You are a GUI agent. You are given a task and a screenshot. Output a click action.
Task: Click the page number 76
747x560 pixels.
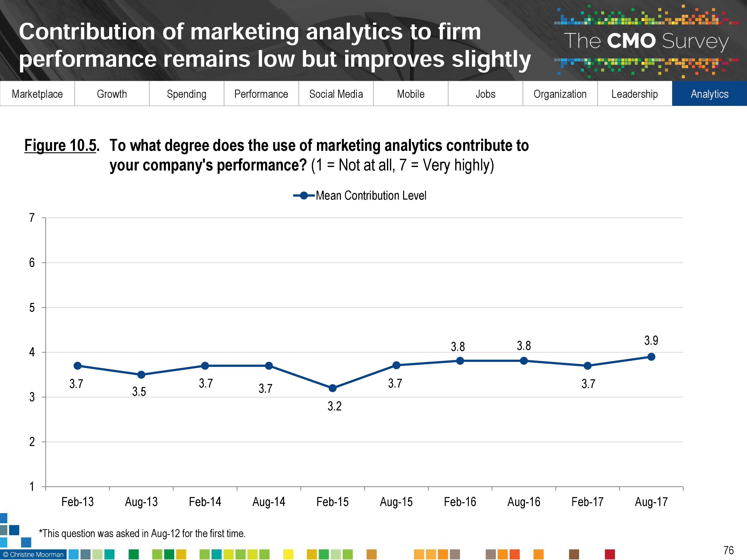click(x=728, y=551)
